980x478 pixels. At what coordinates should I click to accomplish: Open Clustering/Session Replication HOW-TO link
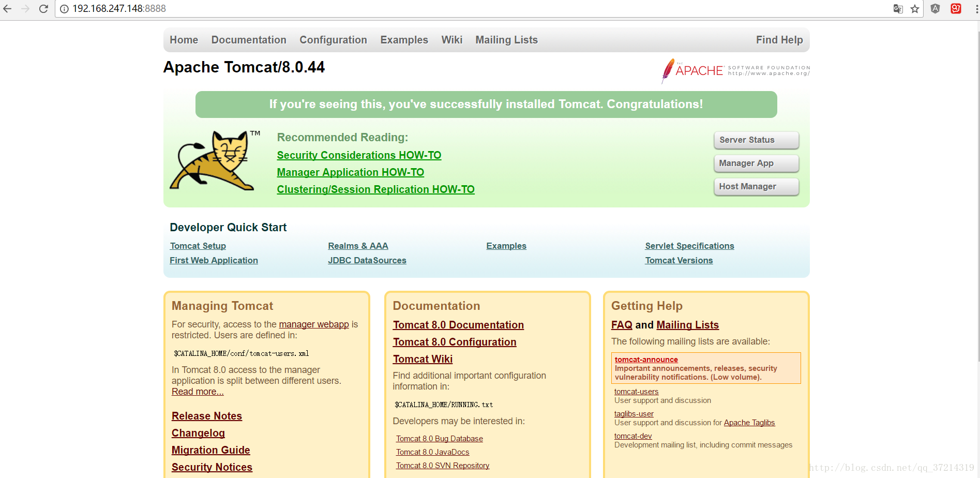click(375, 189)
